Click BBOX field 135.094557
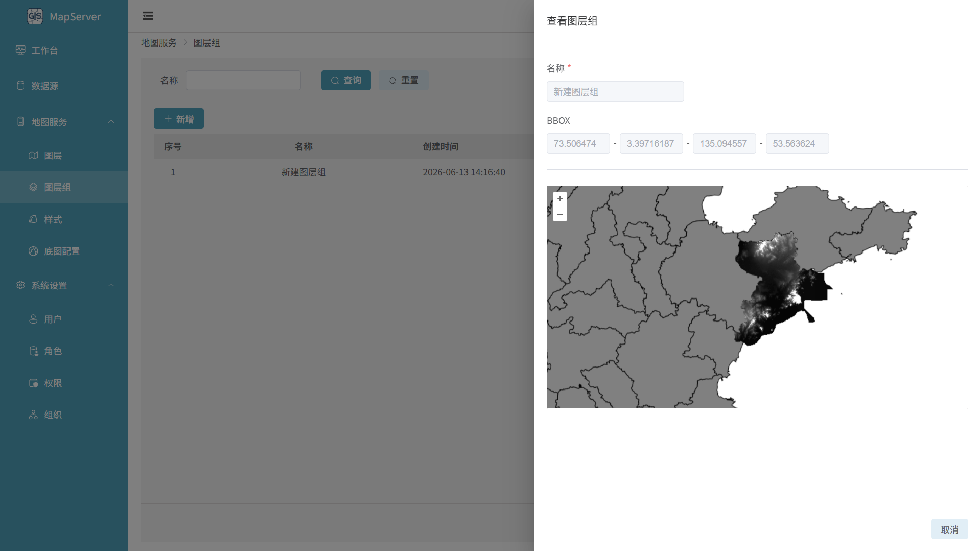The image size is (980, 551). (x=725, y=144)
